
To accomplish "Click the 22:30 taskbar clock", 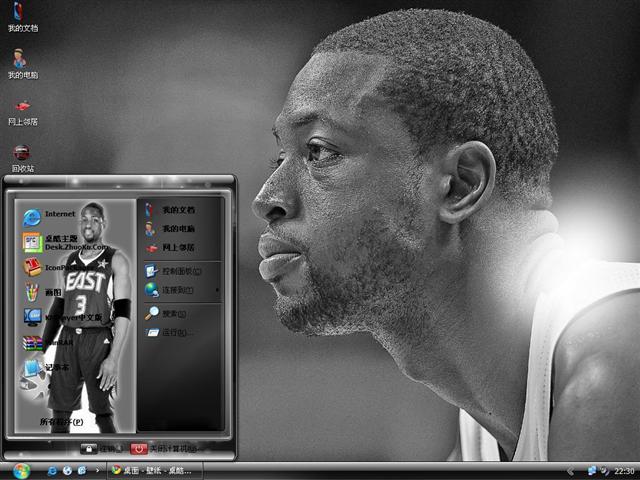I will (x=624, y=471).
